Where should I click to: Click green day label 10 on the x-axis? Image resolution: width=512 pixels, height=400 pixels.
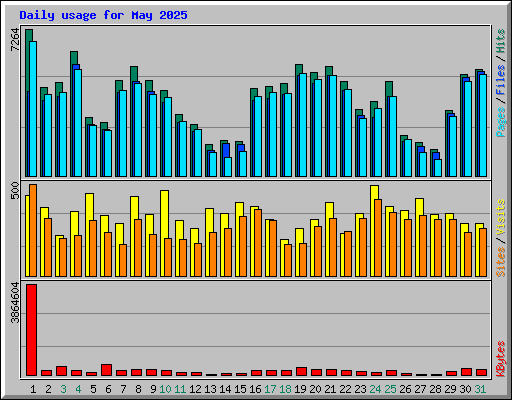165,389
